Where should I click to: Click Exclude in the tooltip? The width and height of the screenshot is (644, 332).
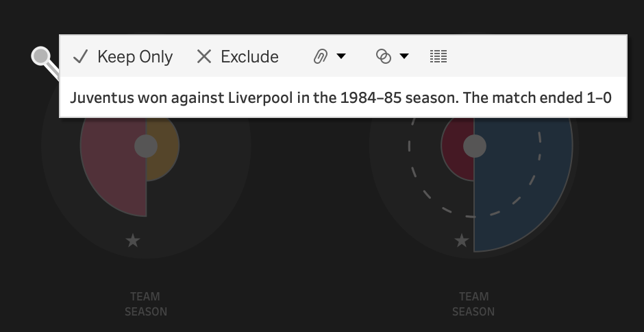(x=238, y=57)
